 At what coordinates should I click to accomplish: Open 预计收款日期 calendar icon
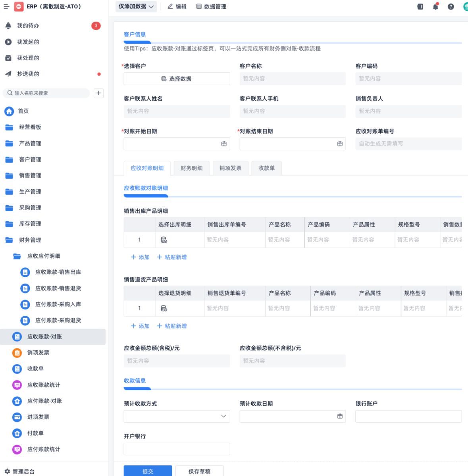click(x=340, y=416)
